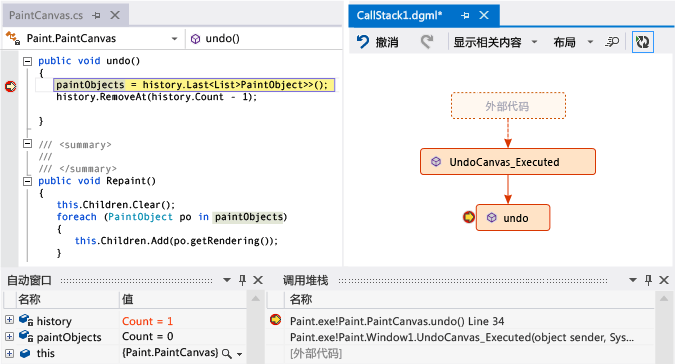Click the redo arrow in the diagram toolbar
This screenshot has width=675, height=364.
tap(426, 42)
